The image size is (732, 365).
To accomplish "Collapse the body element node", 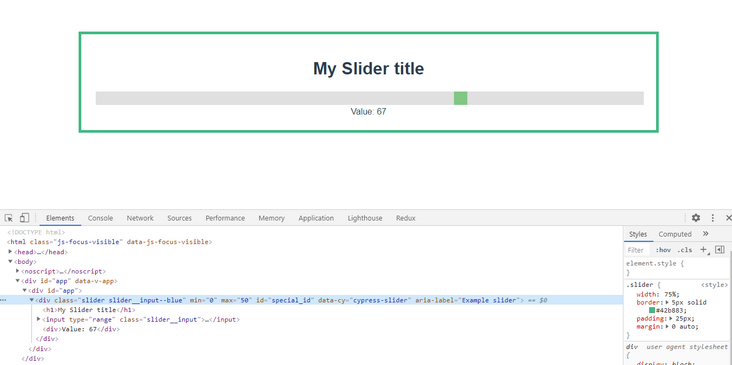I will click(10, 261).
